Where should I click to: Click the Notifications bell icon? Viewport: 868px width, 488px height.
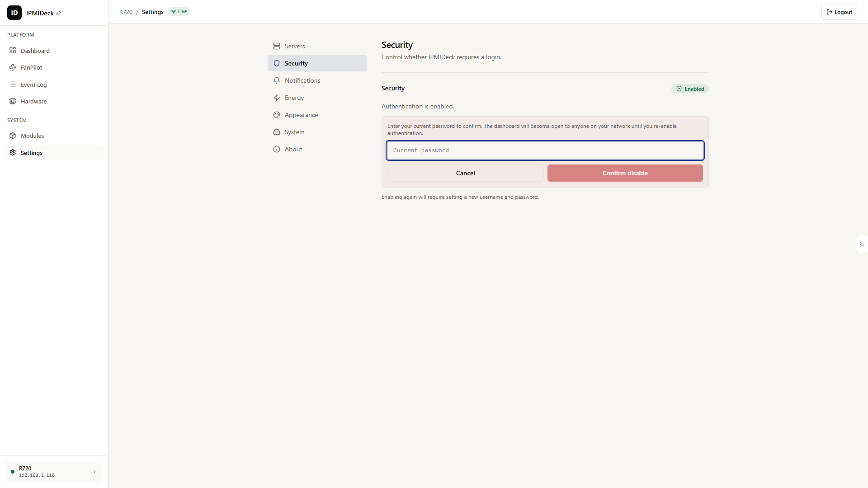coord(277,80)
